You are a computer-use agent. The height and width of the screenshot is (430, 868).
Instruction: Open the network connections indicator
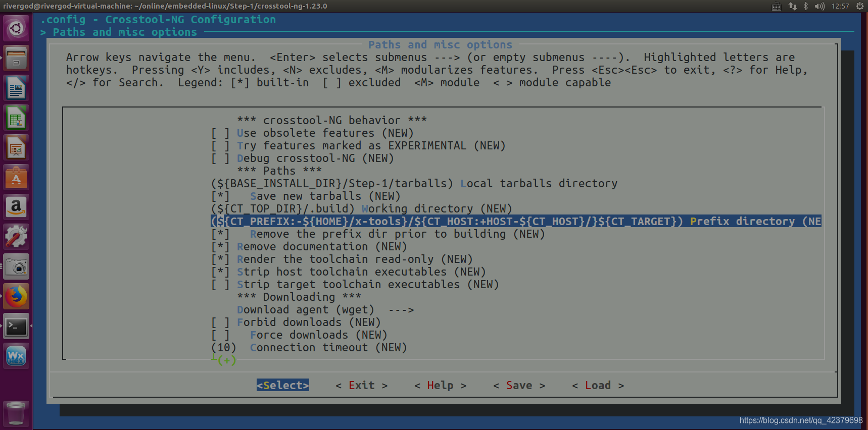[x=792, y=6]
